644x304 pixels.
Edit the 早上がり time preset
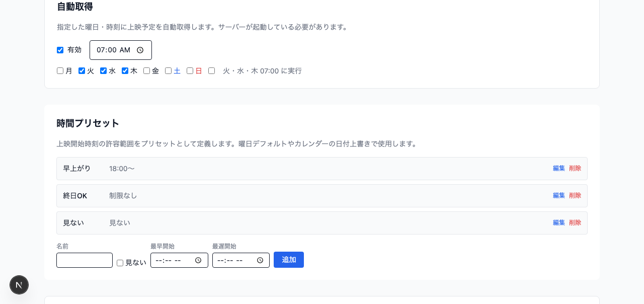tap(558, 168)
